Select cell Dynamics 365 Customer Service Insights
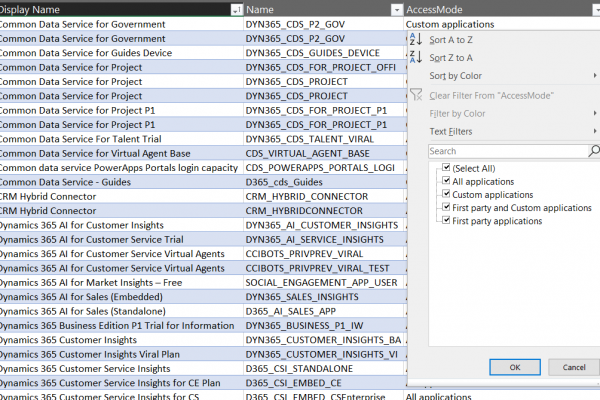Image resolution: width=600 pixels, height=400 pixels. click(x=121, y=369)
